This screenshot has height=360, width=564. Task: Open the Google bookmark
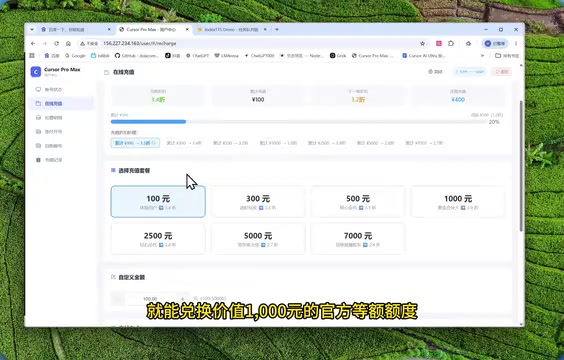pos(75,56)
